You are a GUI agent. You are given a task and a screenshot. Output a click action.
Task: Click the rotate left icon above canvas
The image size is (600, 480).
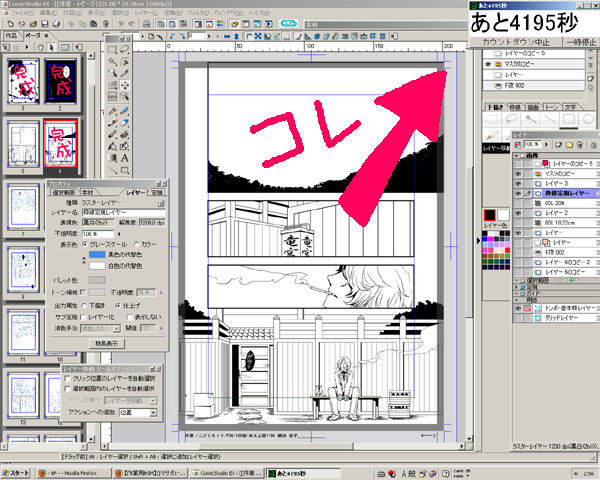pos(173,36)
